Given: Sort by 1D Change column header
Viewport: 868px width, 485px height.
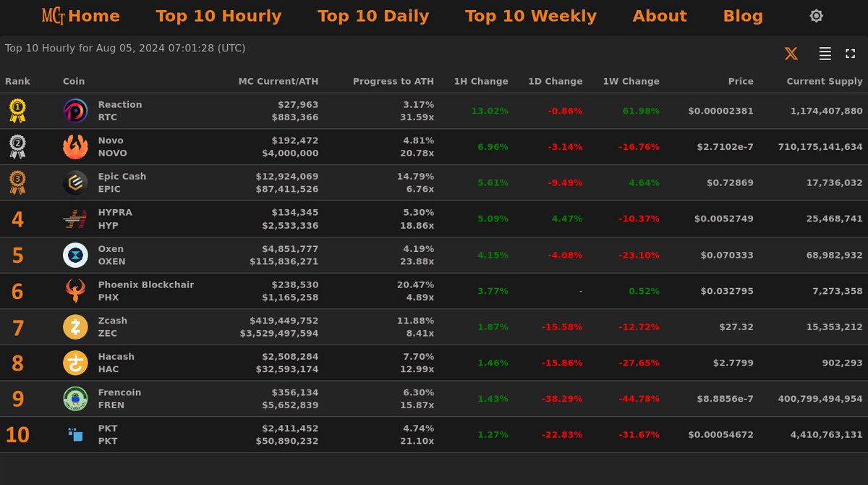Looking at the screenshot, I should (556, 82).
